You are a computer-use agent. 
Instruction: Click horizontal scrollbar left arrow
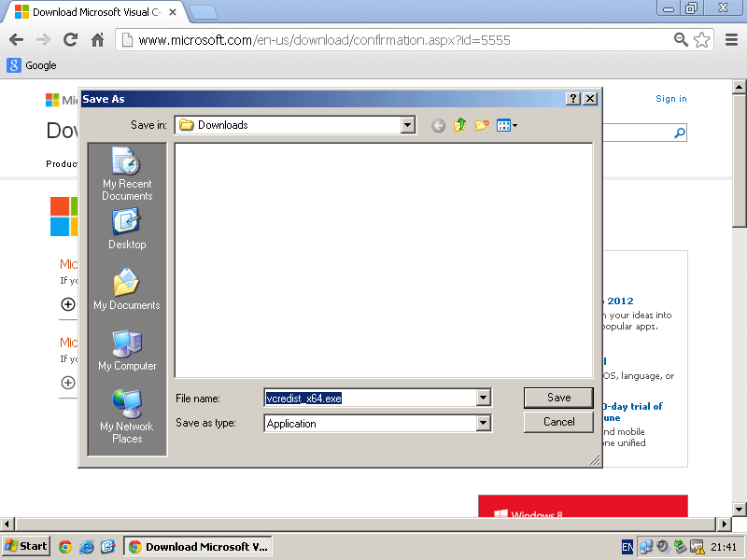(7, 525)
